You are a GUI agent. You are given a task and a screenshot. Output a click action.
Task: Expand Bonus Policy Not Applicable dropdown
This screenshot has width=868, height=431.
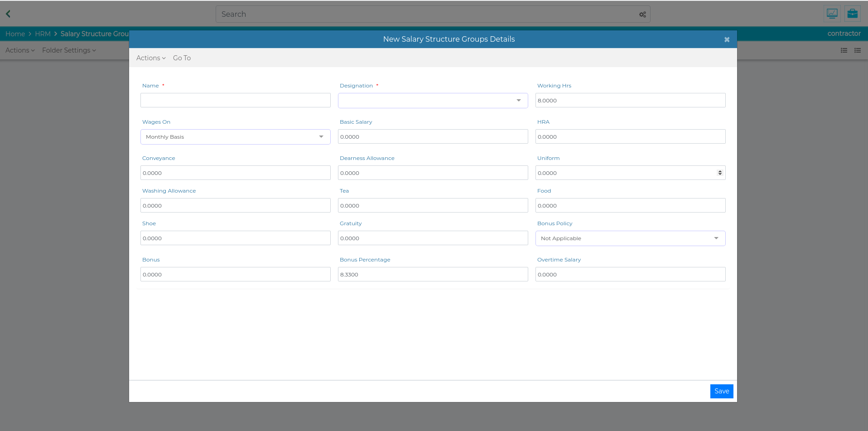(x=631, y=238)
